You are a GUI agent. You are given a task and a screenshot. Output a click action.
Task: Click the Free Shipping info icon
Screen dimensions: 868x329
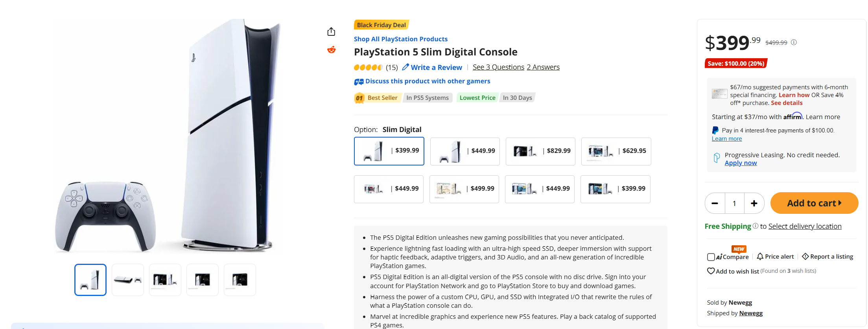click(x=756, y=226)
